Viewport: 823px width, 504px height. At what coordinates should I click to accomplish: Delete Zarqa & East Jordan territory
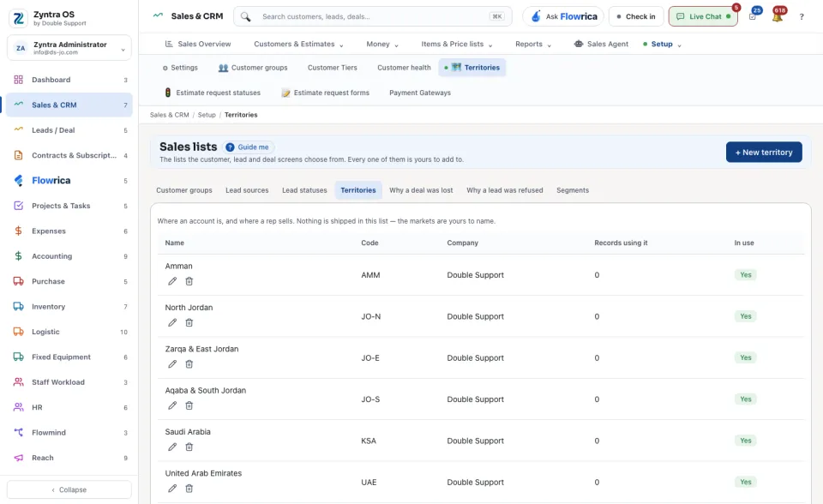(189, 364)
